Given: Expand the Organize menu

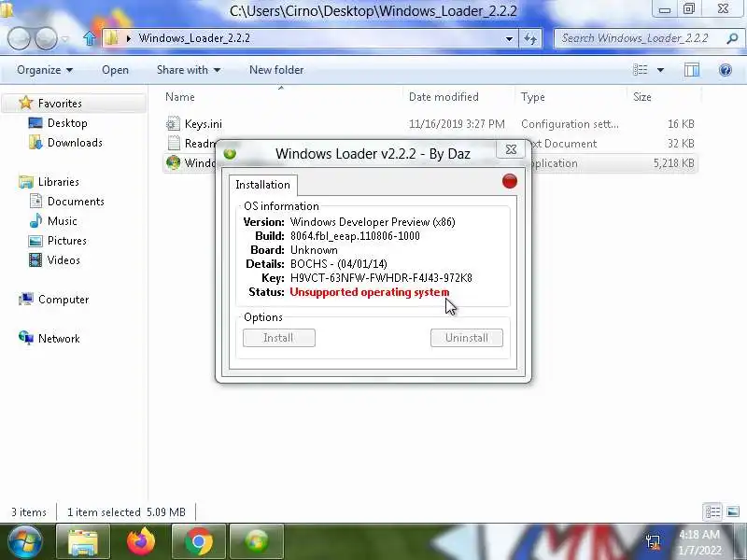Looking at the screenshot, I should tap(45, 70).
